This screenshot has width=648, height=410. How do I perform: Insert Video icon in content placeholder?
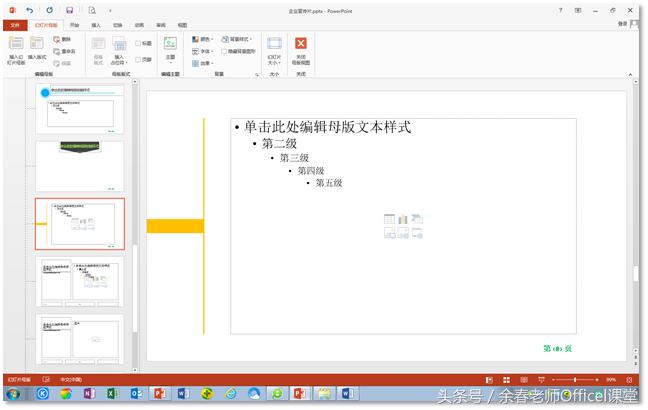(417, 233)
